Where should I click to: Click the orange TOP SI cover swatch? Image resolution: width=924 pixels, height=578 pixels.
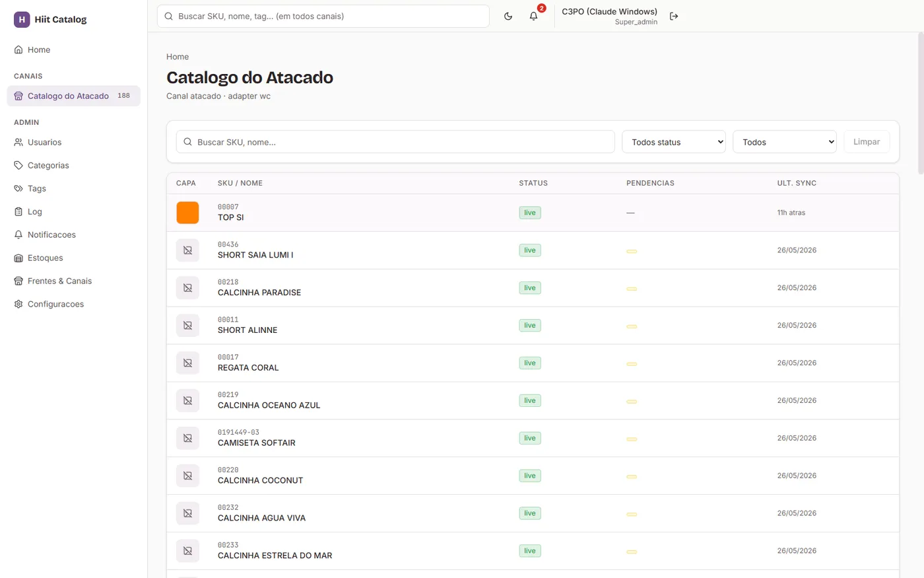point(187,213)
